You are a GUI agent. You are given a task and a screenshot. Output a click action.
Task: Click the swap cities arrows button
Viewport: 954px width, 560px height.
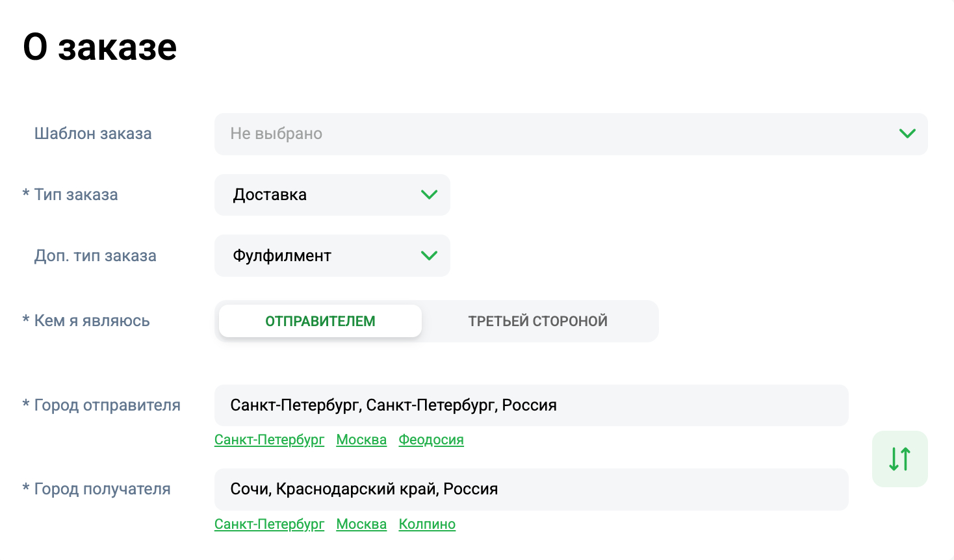click(x=899, y=459)
